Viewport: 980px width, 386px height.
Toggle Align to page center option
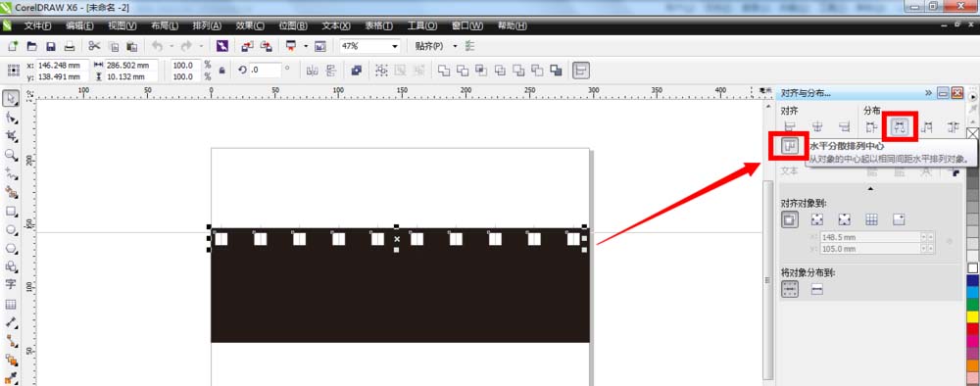pyautogui.click(x=845, y=219)
